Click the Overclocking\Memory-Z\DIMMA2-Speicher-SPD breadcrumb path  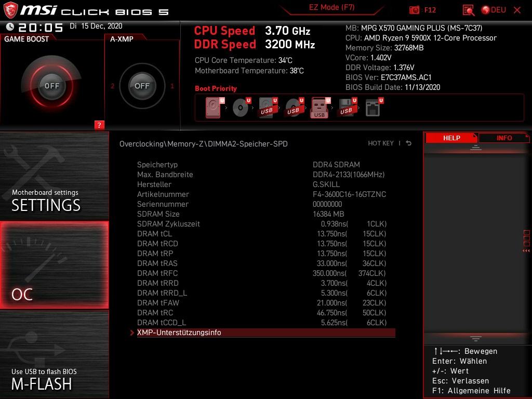[x=204, y=144]
